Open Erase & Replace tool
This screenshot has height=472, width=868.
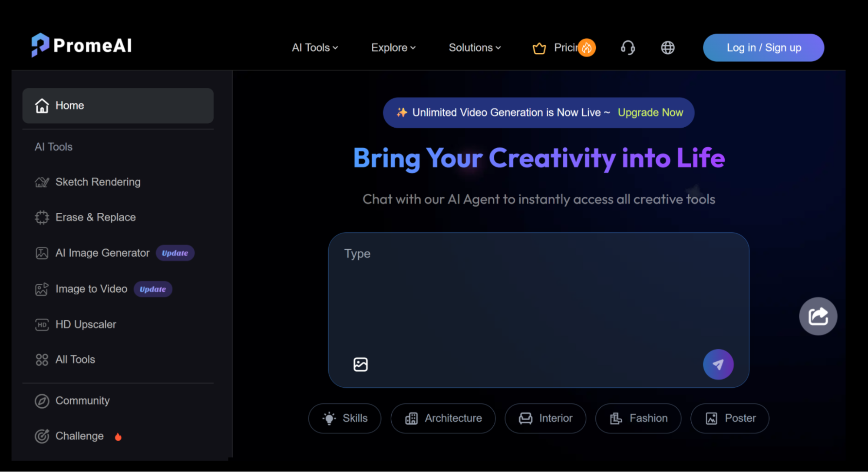pyautogui.click(x=96, y=217)
